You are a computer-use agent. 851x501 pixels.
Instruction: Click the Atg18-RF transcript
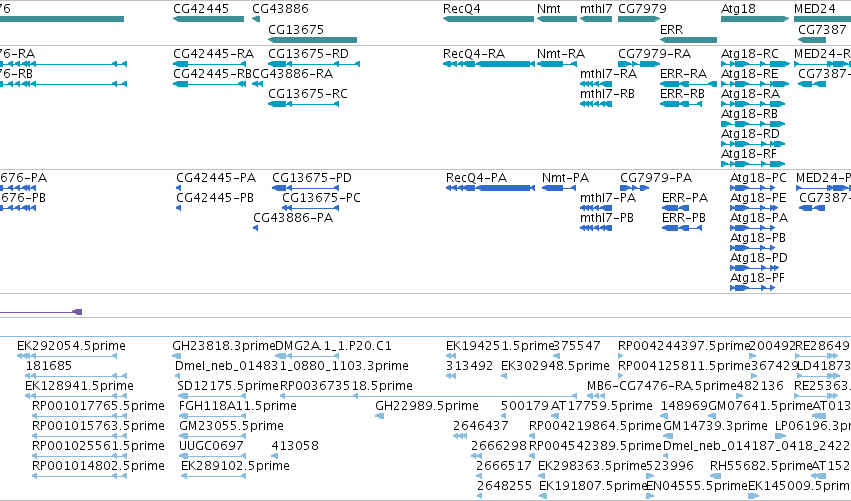pyautogui.click(x=753, y=164)
